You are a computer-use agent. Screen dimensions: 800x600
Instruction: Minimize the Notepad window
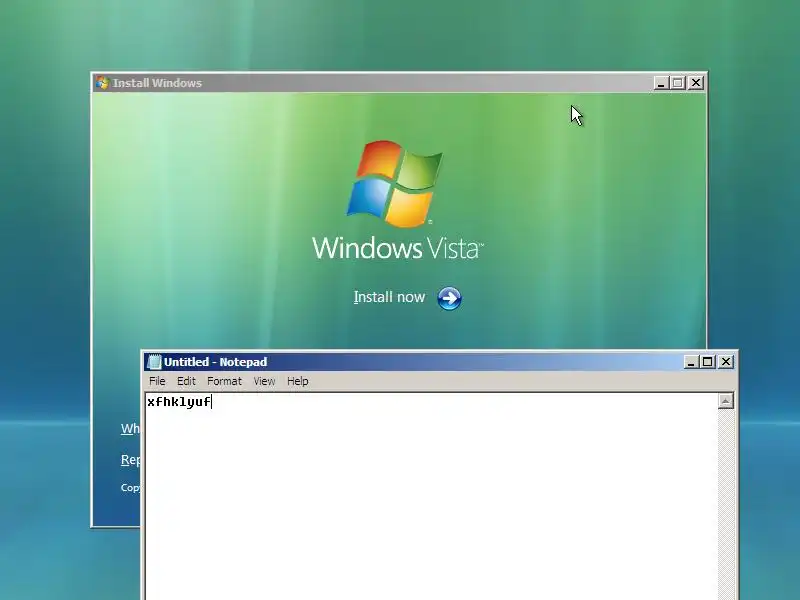click(691, 362)
